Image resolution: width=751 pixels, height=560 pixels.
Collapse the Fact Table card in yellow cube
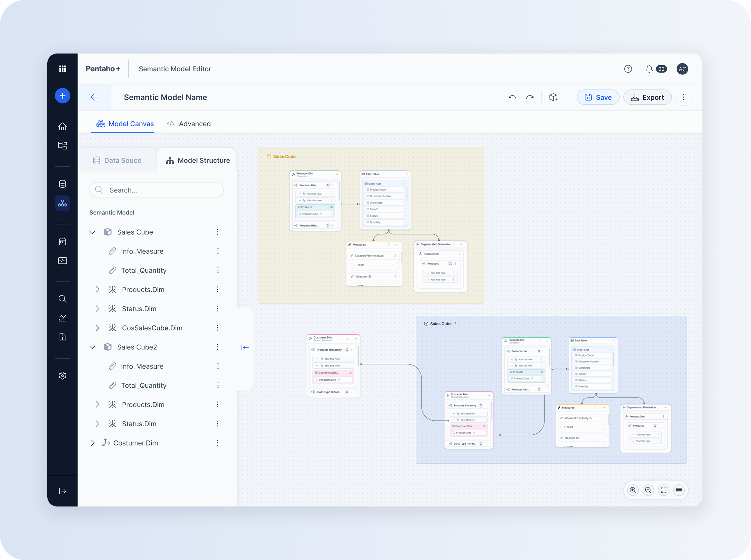(x=407, y=174)
